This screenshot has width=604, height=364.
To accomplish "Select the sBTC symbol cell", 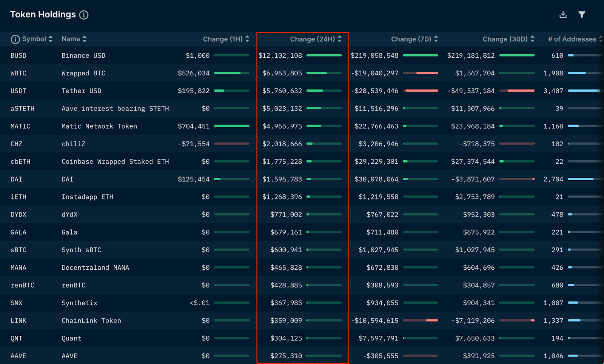I will (x=18, y=250).
